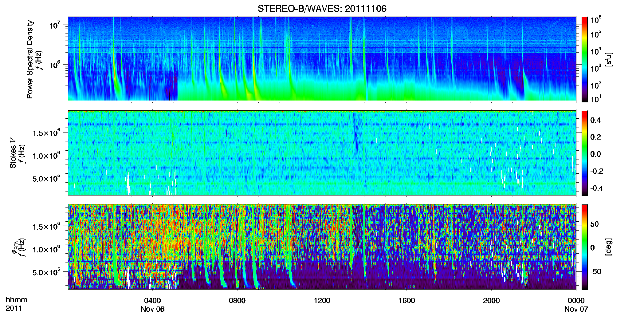This screenshot has height=332, width=644.
Task: Click the 10^4 label on the sfu color bar
Action: click(x=596, y=51)
